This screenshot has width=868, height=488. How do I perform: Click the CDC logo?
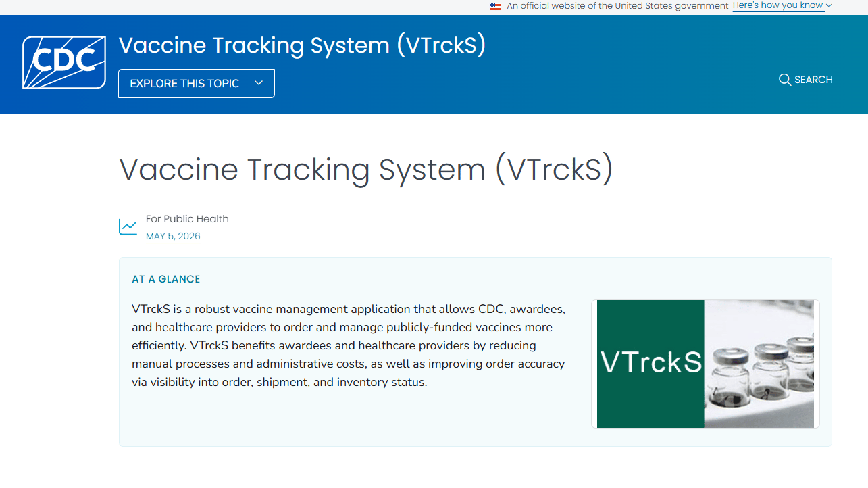tap(64, 63)
